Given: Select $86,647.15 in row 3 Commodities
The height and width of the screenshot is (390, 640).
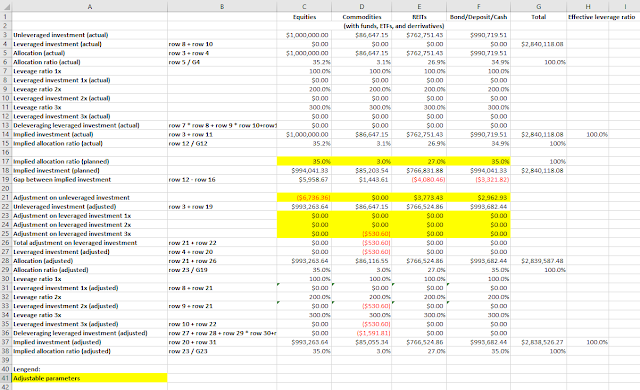Looking at the screenshot, I should pyautogui.click(x=362, y=35).
